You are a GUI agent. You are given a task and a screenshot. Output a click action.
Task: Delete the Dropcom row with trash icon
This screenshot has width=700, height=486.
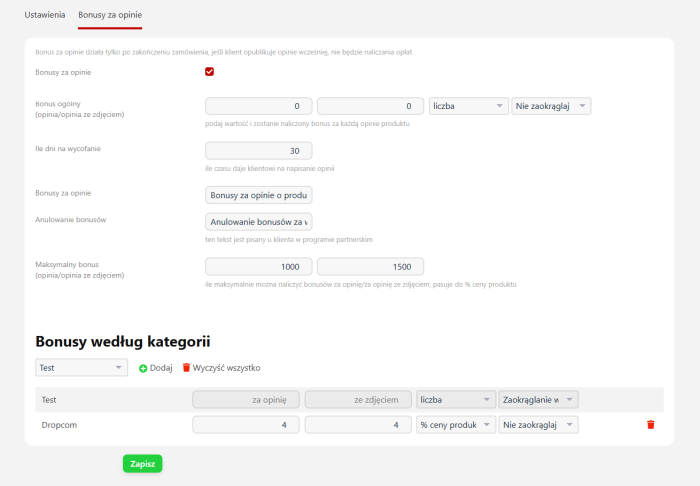click(650, 425)
